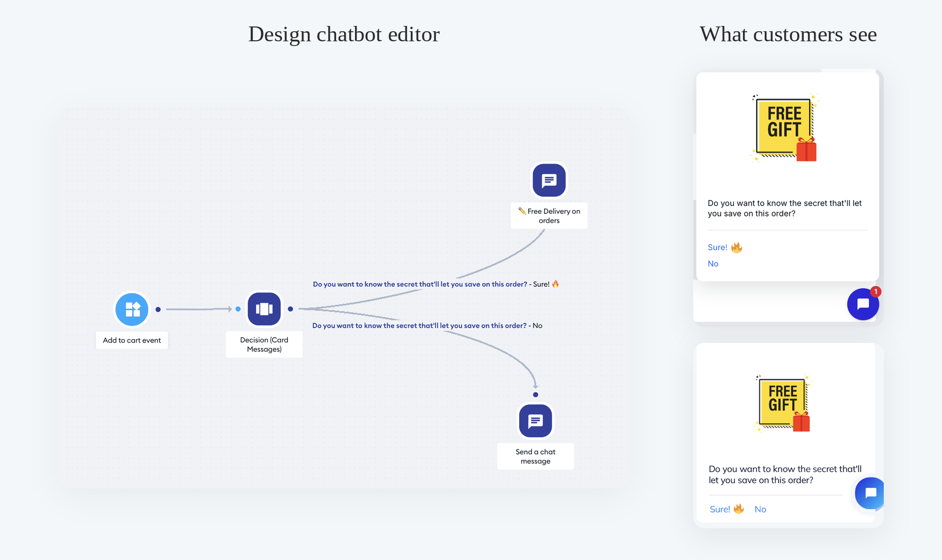Click the Free Gift image in bottom card
The height and width of the screenshot is (560, 942).
click(784, 404)
